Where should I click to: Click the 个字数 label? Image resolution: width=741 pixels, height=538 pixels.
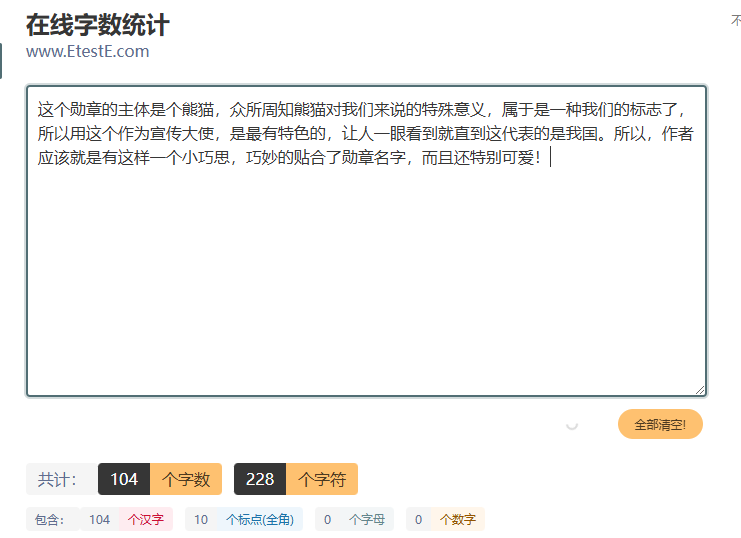[186, 479]
